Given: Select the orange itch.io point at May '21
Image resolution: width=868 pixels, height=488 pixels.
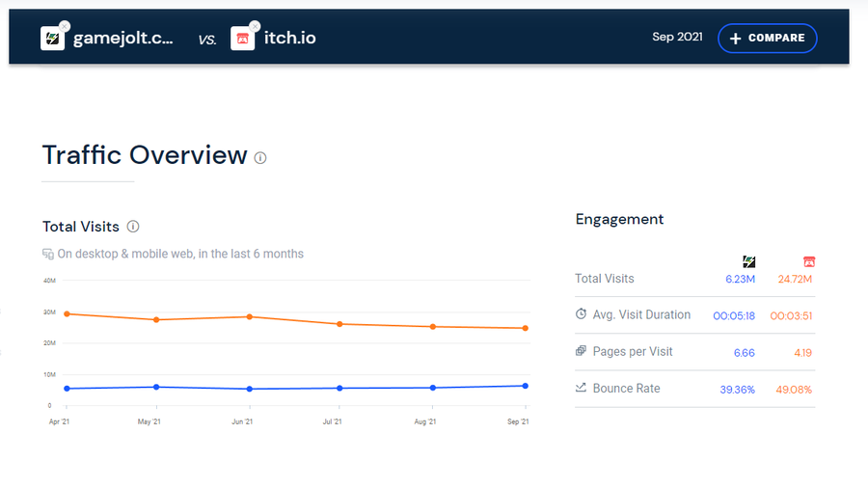Looking at the screenshot, I should tap(156, 320).
